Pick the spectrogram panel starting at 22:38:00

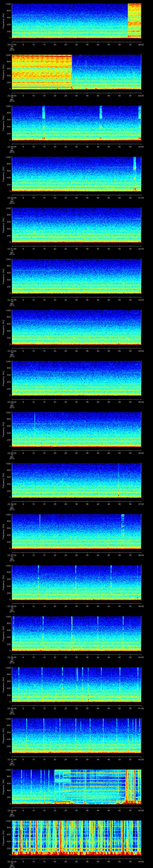(x=76, y=583)
